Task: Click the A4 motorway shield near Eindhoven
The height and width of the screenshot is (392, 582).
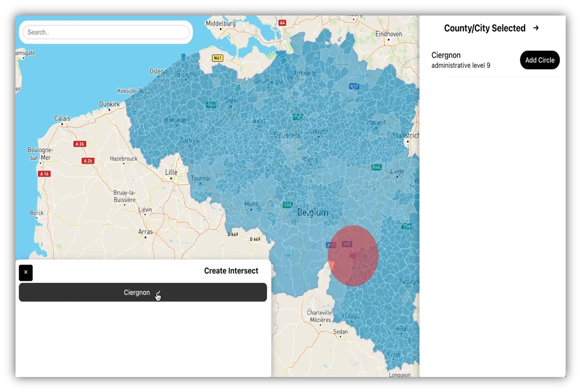Action: pyautogui.click(x=282, y=22)
